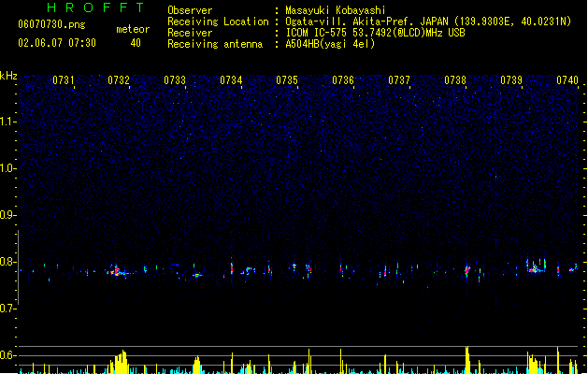588x374 pixels.
Task: Click the 0.8 kHz axis label
Action: (x=7, y=262)
